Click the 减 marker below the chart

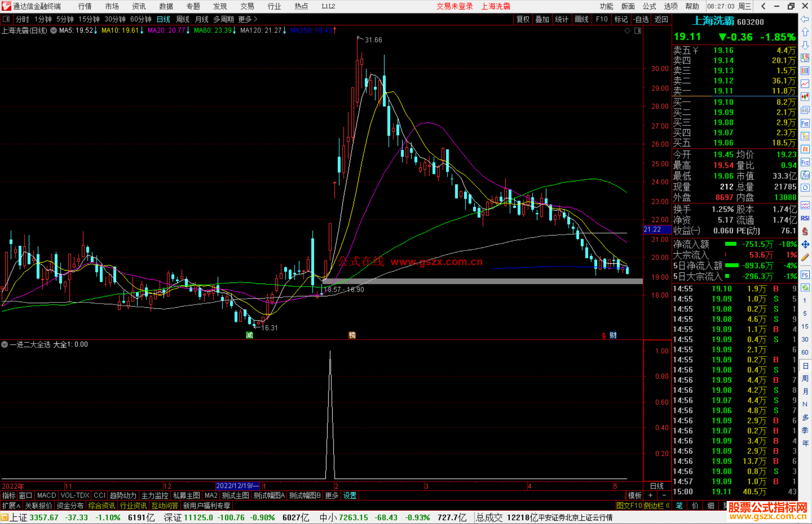(x=249, y=335)
